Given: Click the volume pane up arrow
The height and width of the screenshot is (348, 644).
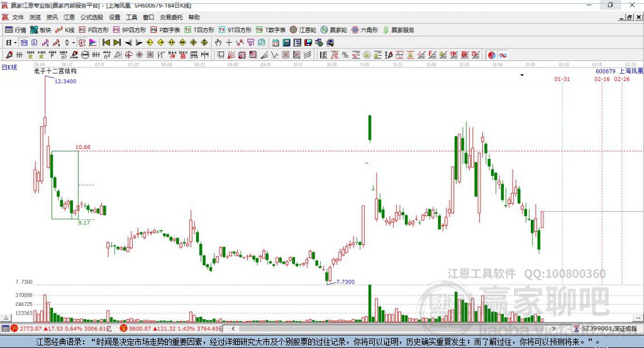Looking at the screenshot, I should [x=6, y=318].
